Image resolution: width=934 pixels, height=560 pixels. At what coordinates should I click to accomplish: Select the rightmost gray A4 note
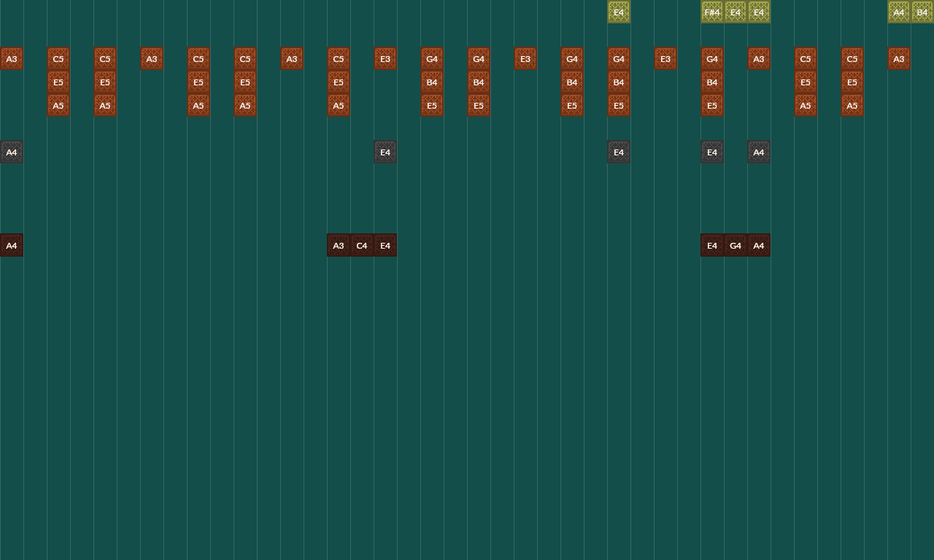click(x=759, y=152)
